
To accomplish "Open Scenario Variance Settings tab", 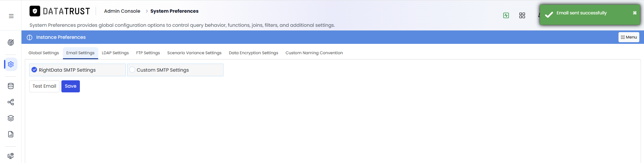I will (x=194, y=53).
